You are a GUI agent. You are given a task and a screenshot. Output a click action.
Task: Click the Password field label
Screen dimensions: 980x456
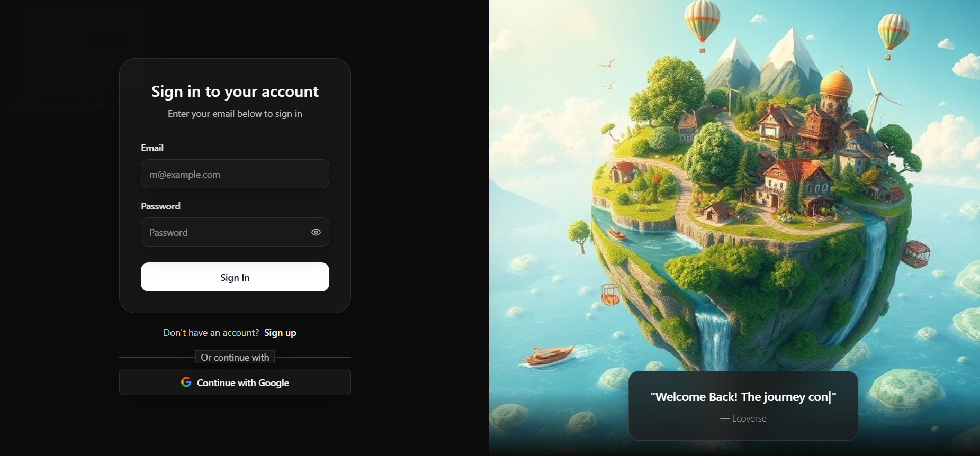tap(160, 206)
